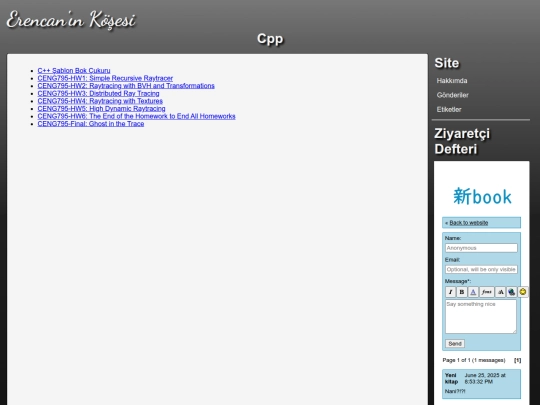
Task: Toggle italic formatting in message toolbar
Action: coord(450,292)
